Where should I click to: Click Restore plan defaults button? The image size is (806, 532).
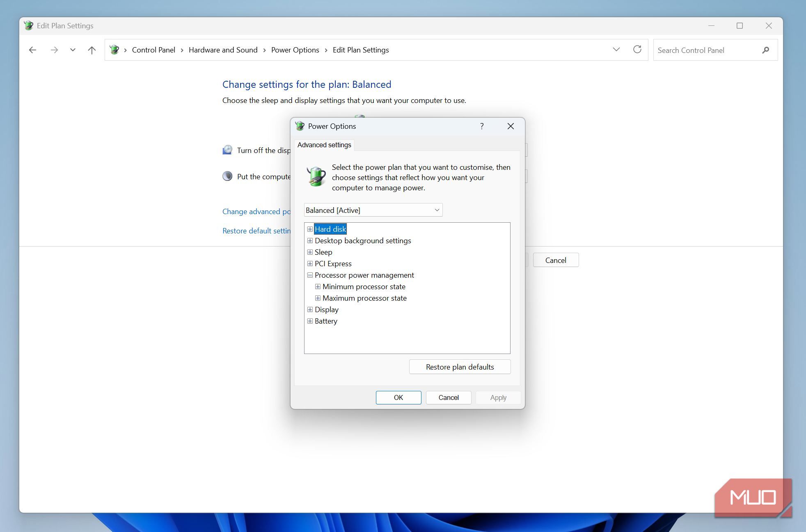coord(460,367)
